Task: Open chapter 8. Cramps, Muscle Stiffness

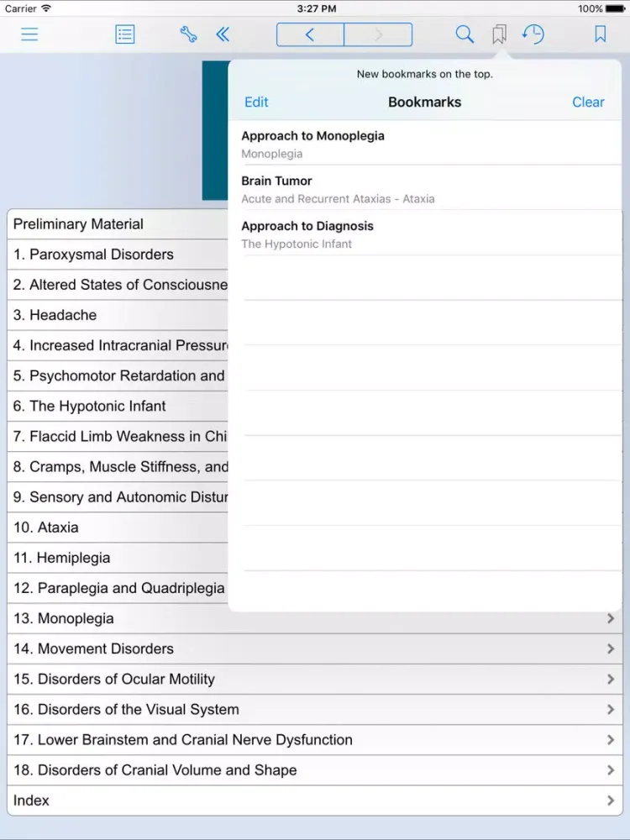Action: 118,466
